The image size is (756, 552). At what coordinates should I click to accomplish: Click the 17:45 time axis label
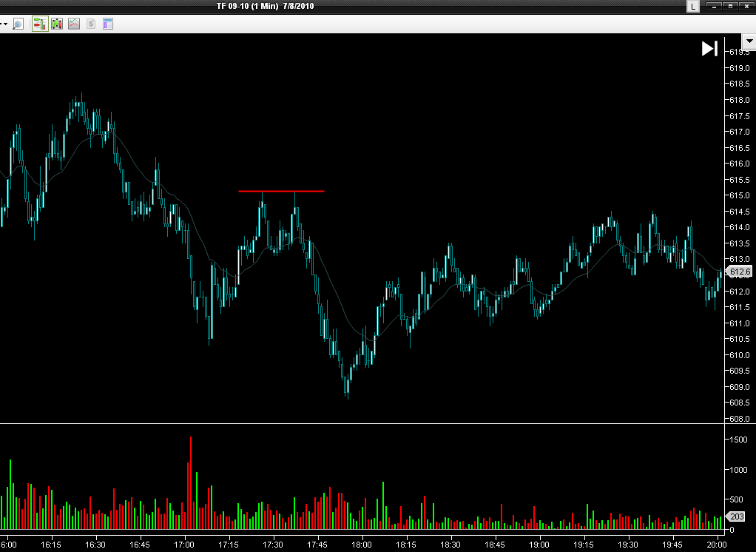pyautogui.click(x=317, y=545)
